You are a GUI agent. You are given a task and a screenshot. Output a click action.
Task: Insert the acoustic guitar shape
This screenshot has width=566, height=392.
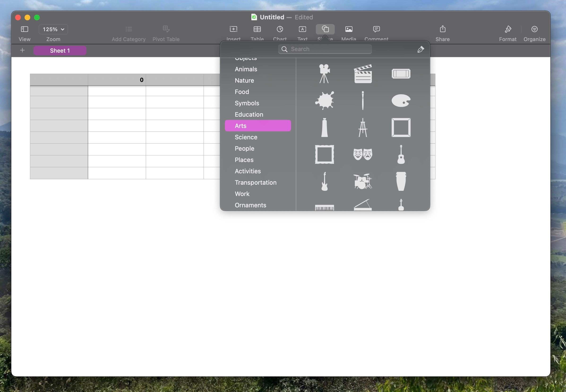pos(401,154)
